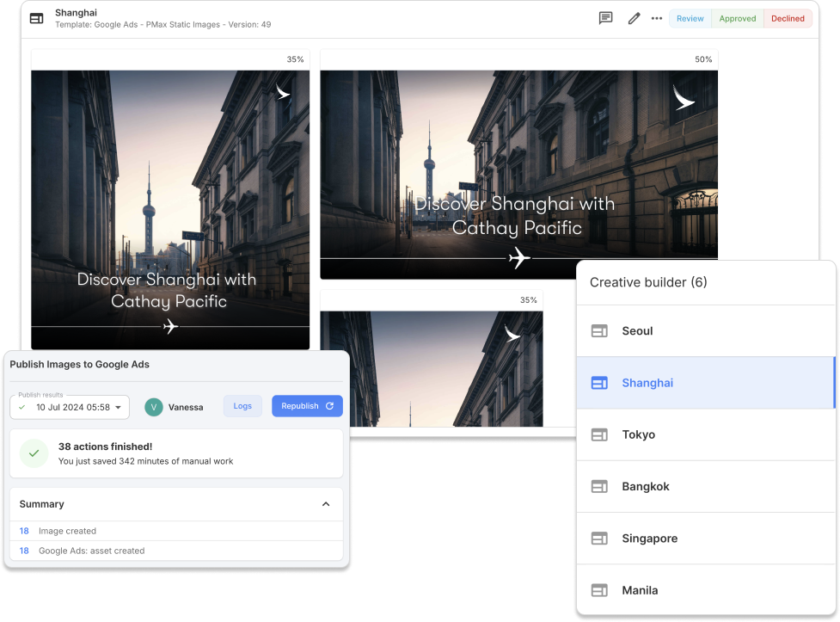Select Manila in the Creative builder
The width and height of the screenshot is (840, 622).
(706, 590)
